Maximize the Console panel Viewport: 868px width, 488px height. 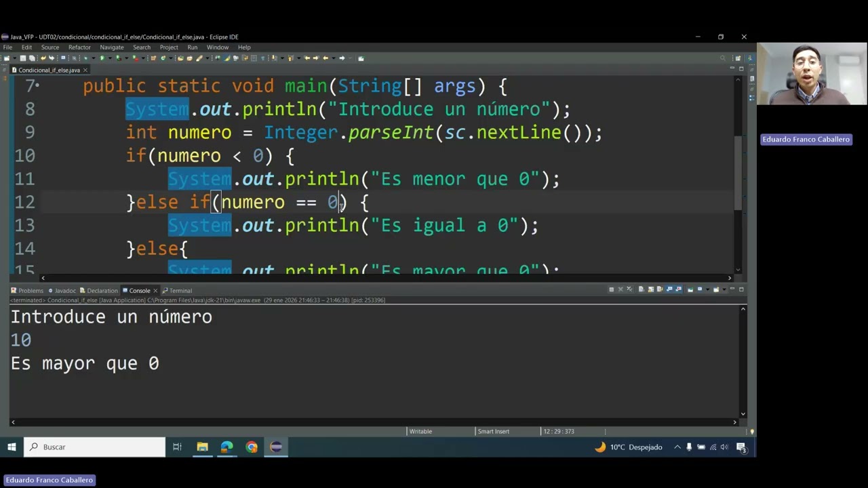pos(741,289)
